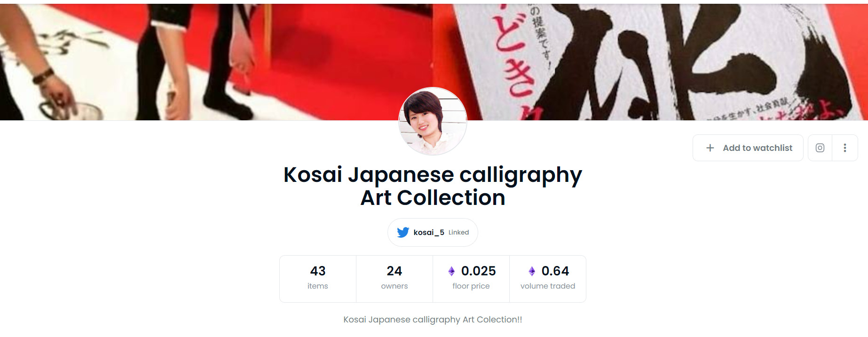Add collection to watchlist
The width and height of the screenshot is (868, 337).
click(748, 148)
